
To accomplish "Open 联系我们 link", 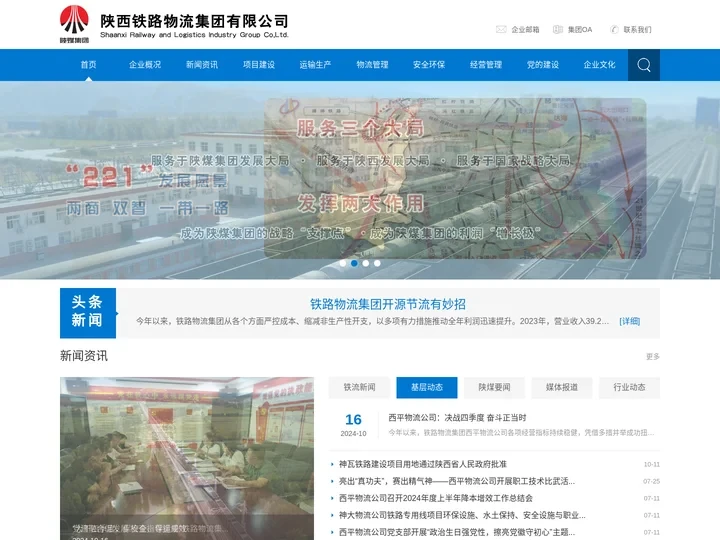I will click(637, 29).
